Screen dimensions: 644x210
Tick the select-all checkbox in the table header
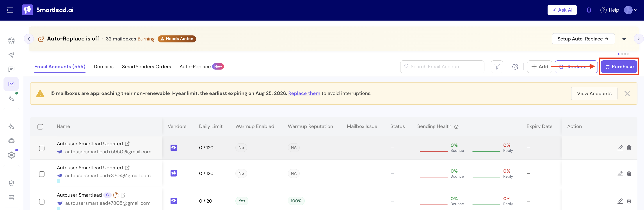coord(40,127)
